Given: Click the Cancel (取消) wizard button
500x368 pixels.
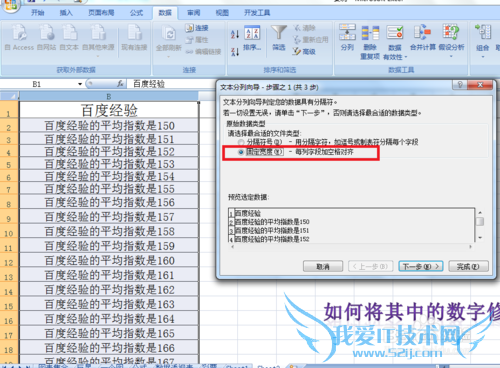Looking at the screenshot, I should (x=323, y=267).
